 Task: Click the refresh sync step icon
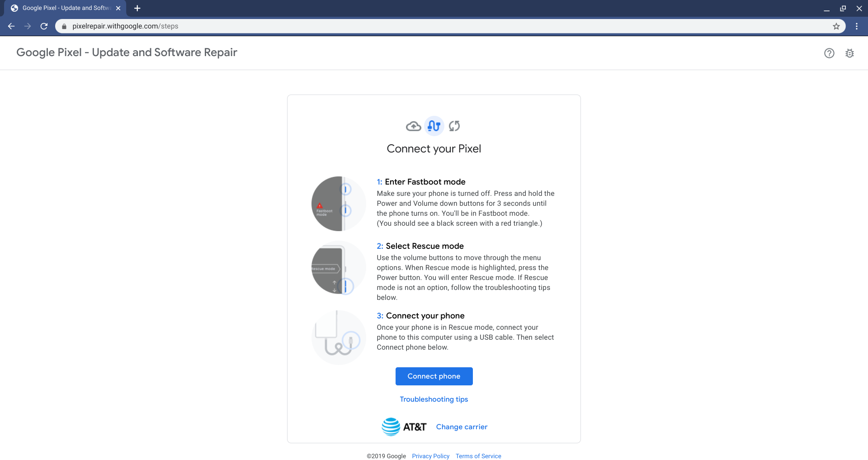click(x=454, y=126)
